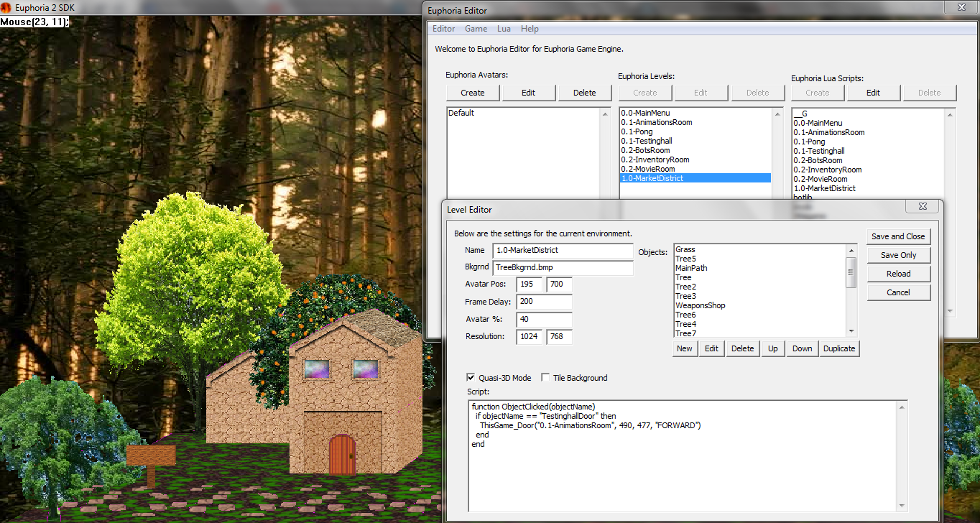Click Create under Euphoria Avatars

tap(473, 93)
